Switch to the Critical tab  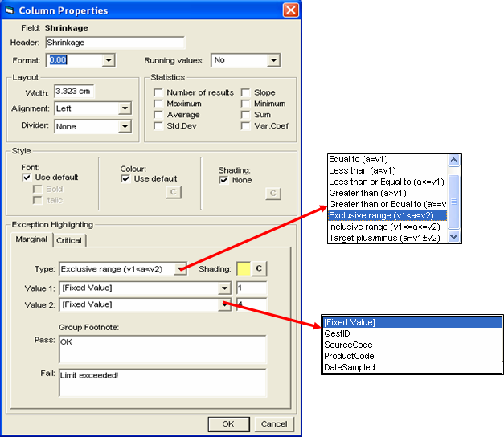click(69, 240)
